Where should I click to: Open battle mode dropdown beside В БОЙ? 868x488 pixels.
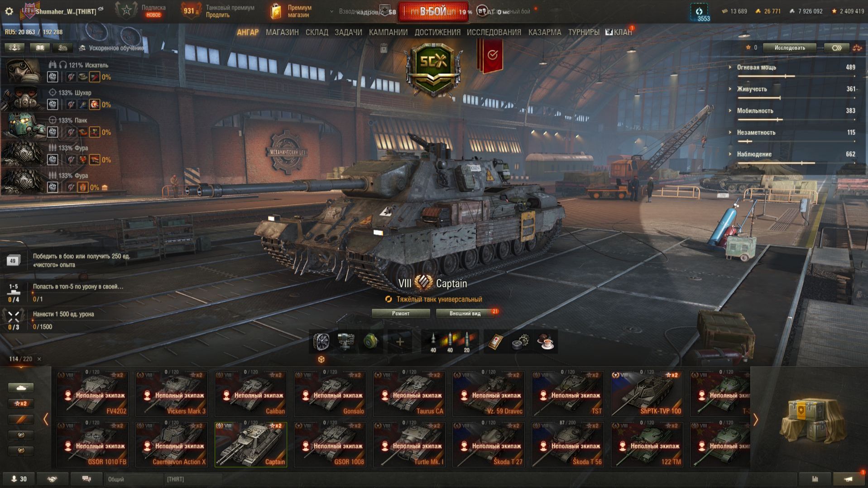(x=331, y=11)
